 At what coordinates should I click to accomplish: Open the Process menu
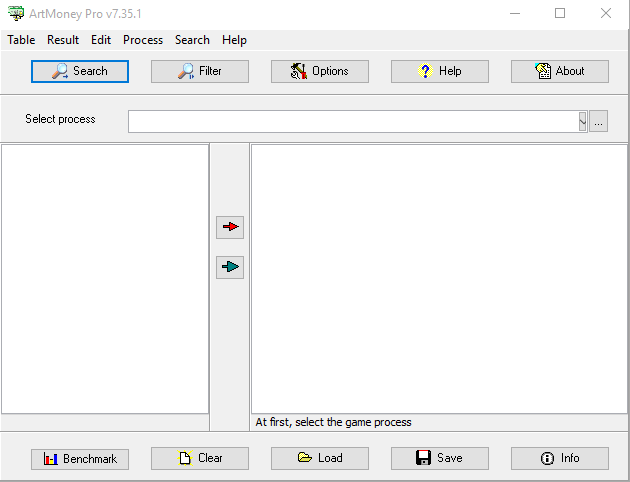coord(143,40)
